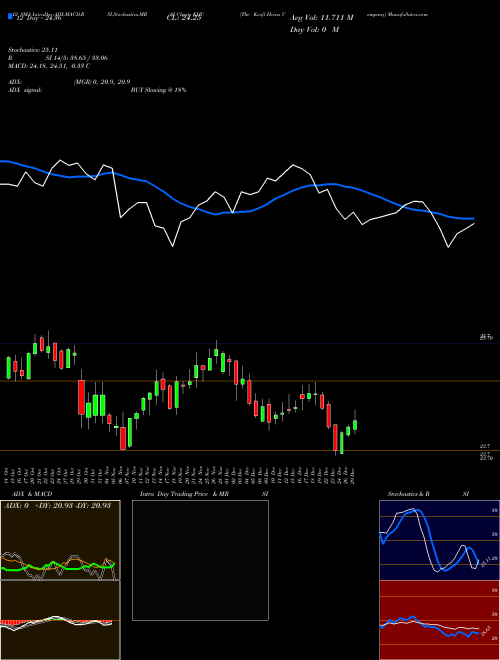Open the empty intraday trading price chart
The height and width of the screenshot is (660, 500).
point(200,560)
